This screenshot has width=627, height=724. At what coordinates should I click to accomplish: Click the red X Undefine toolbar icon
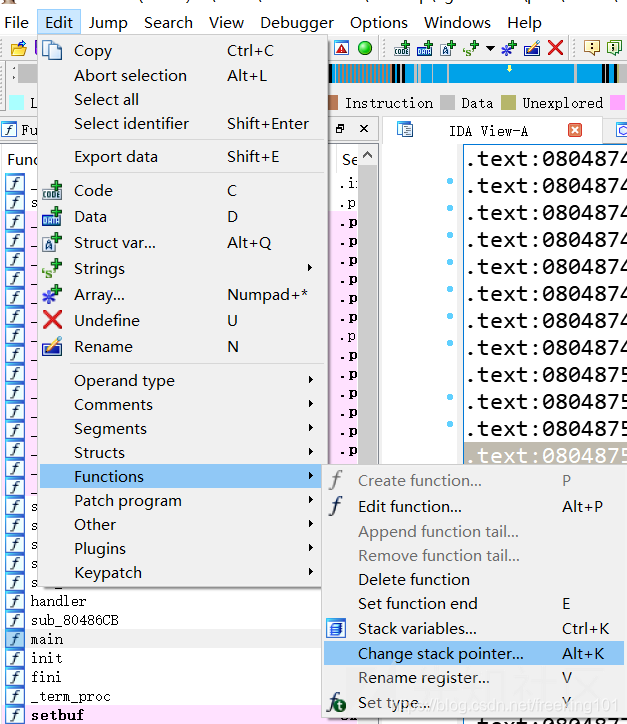click(555, 48)
